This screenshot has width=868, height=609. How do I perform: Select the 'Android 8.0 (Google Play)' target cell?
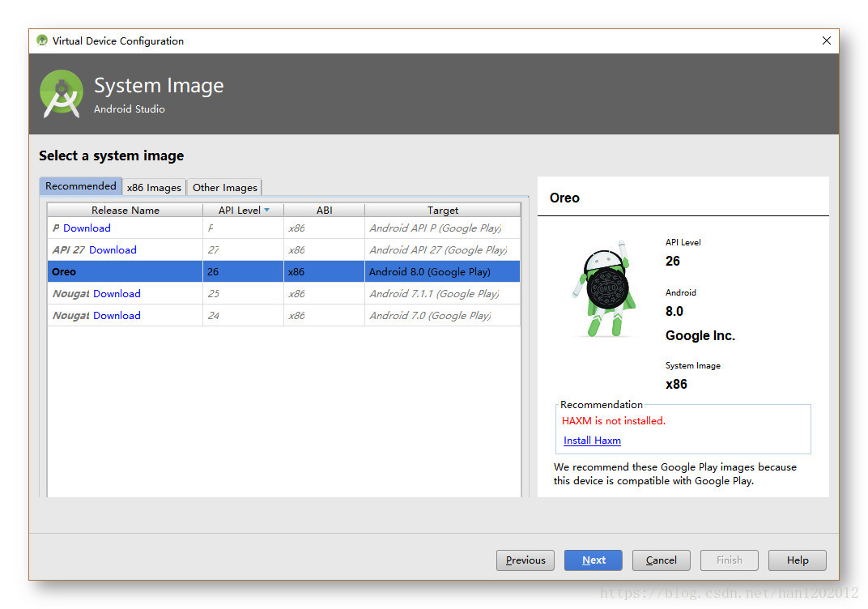click(442, 272)
